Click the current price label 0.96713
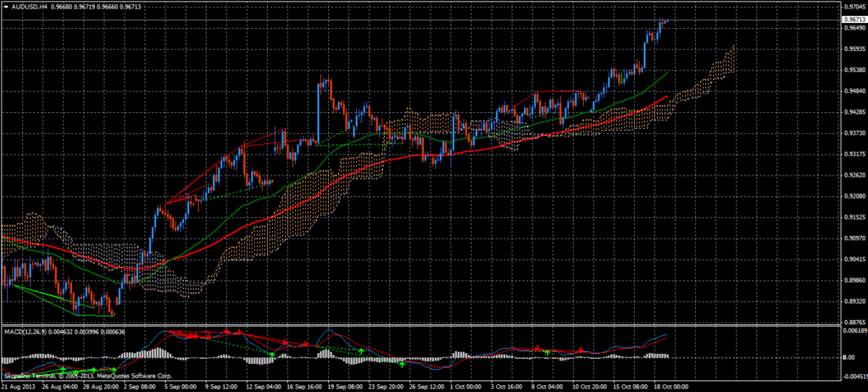 coord(853,20)
